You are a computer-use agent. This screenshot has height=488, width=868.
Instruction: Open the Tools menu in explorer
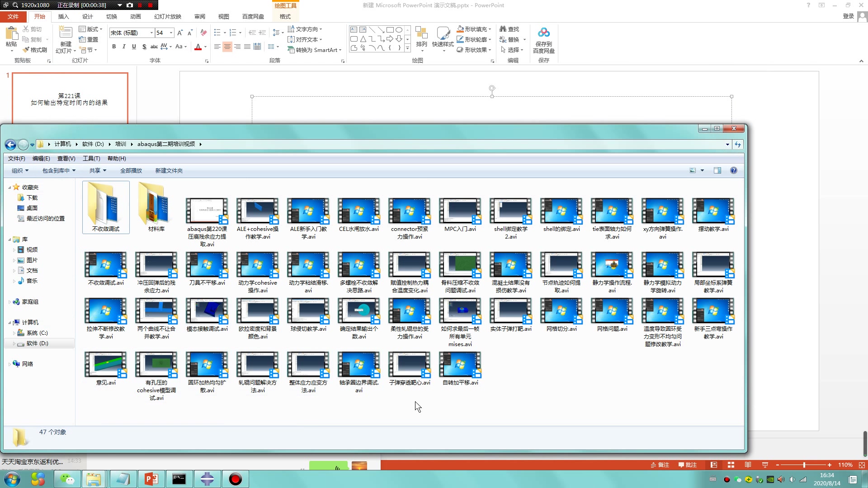[91, 159]
